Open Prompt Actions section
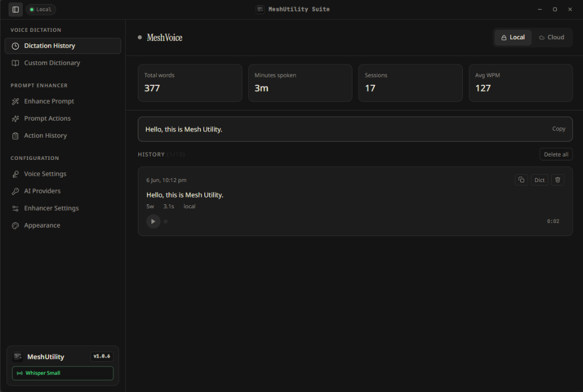 pos(63,118)
